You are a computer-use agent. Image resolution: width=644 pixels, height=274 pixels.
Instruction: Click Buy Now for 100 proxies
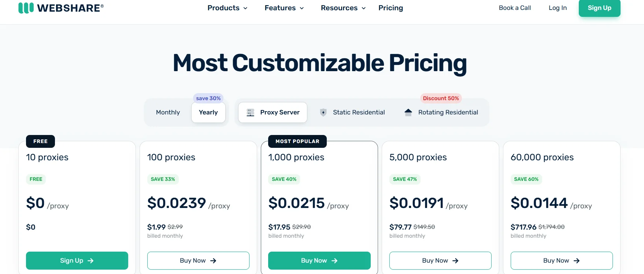[x=198, y=260]
